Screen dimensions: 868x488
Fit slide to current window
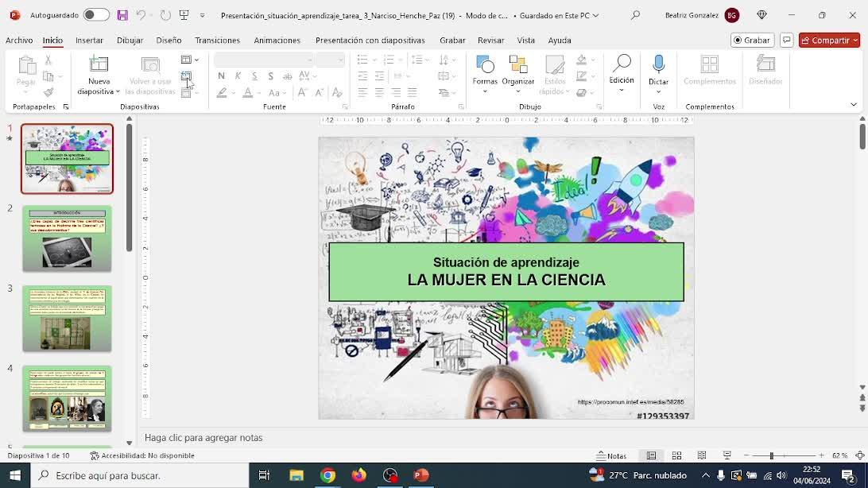[x=859, y=455]
